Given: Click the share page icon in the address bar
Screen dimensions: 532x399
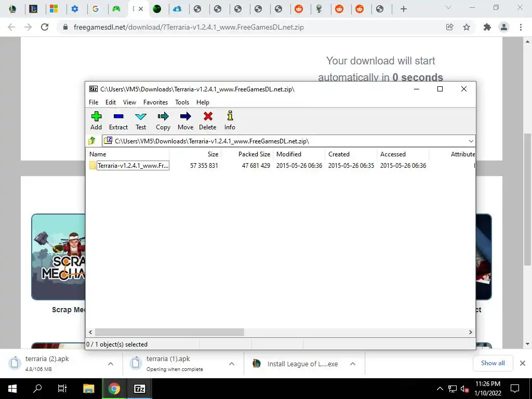Looking at the screenshot, I should click(x=450, y=27).
